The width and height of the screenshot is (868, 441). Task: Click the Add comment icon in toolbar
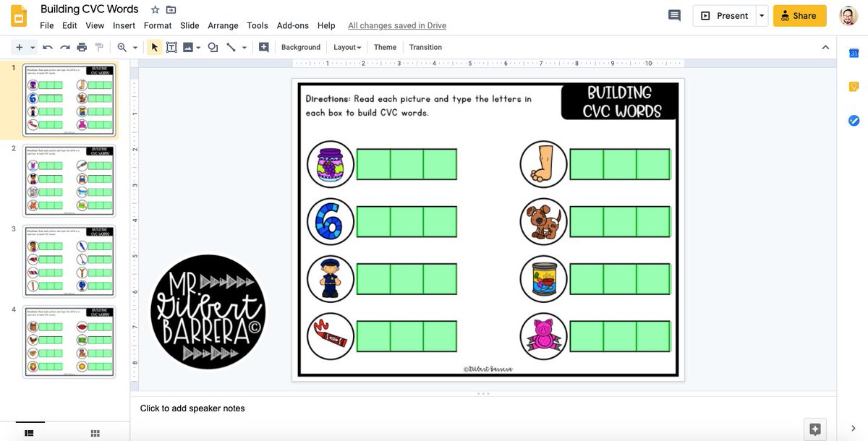263,47
